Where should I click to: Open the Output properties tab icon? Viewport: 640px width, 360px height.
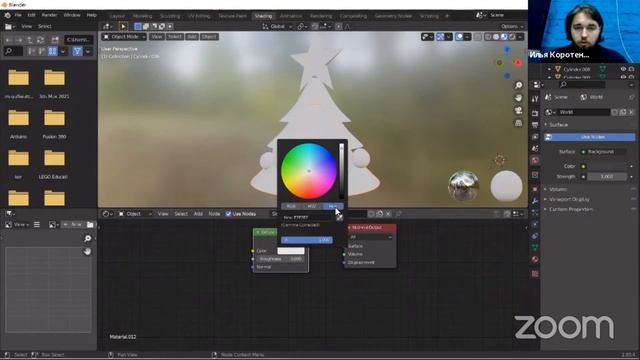point(535,124)
